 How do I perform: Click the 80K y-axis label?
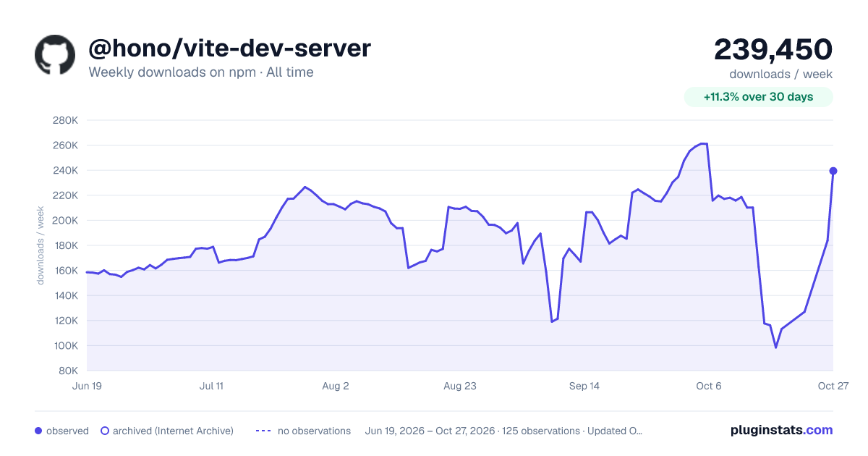point(68,371)
